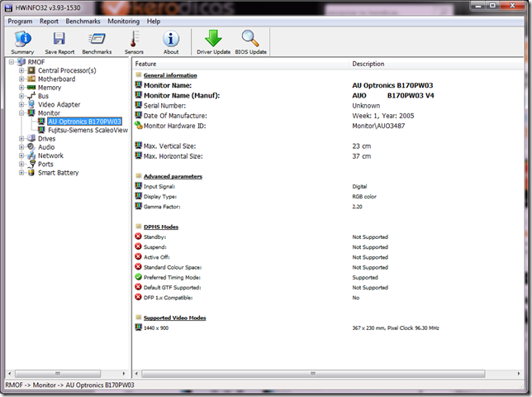Click the details panel right scroll arrow
The height and width of the screenshot is (397, 532).
[519, 374]
